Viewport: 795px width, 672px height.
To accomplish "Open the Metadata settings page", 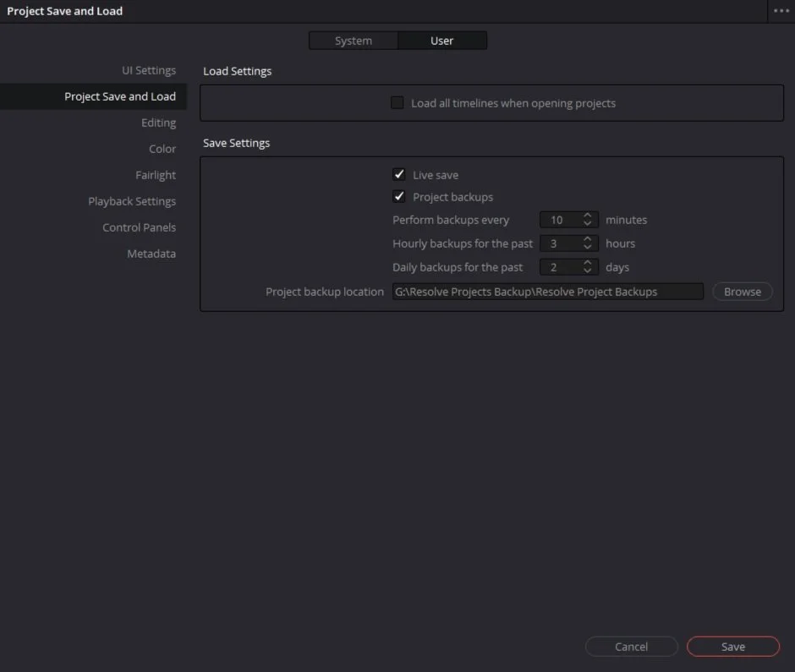I will pyautogui.click(x=151, y=254).
